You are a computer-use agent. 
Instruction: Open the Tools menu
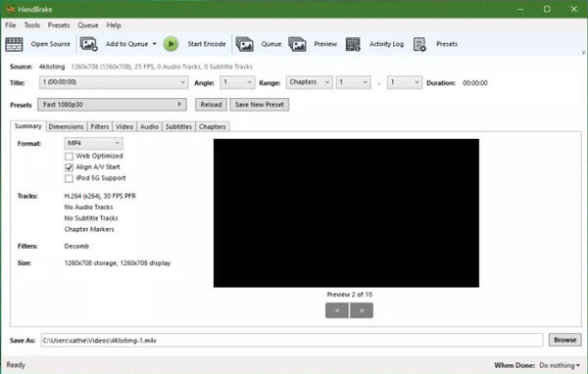point(32,25)
